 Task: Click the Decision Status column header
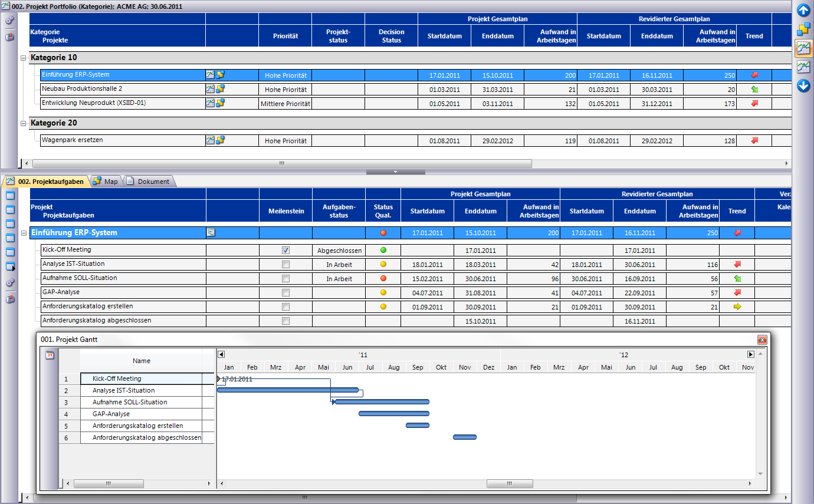[392, 36]
